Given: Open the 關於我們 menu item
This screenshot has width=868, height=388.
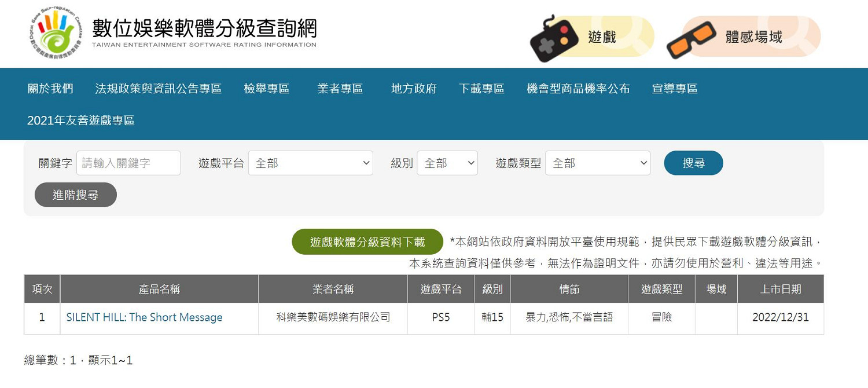Looking at the screenshot, I should coord(50,89).
